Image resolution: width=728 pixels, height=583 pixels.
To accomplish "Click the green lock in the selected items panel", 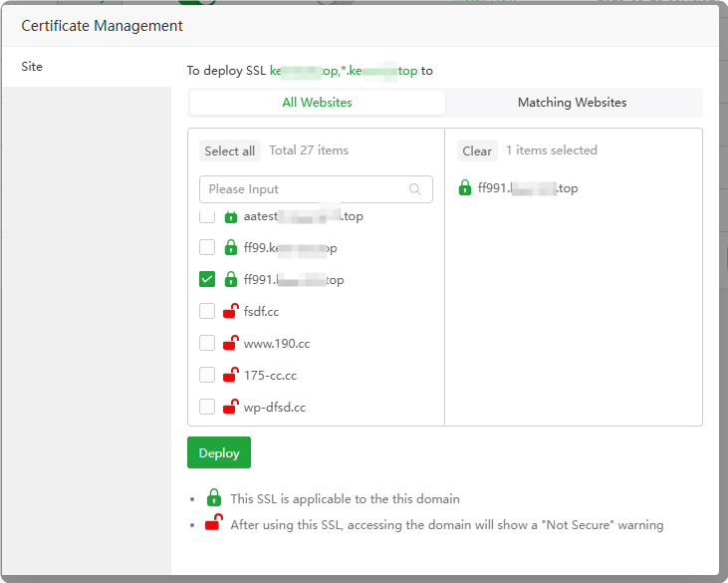I will click(x=465, y=187).
